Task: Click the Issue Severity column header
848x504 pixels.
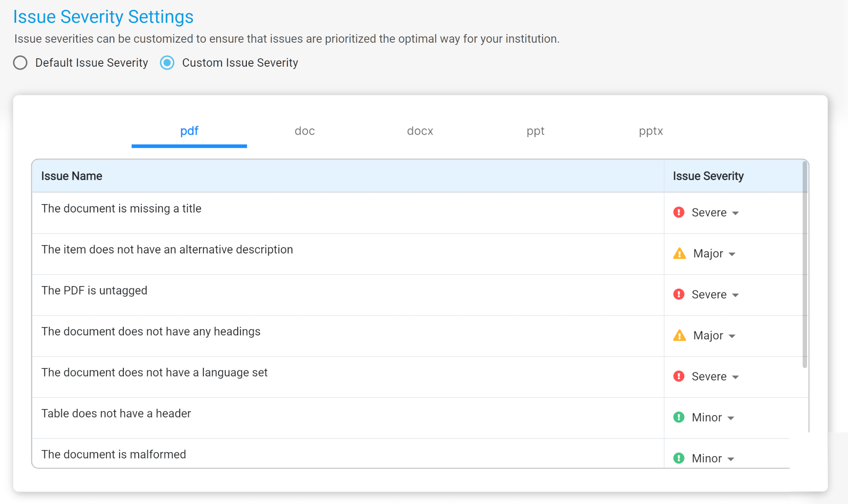Action: 708,176
